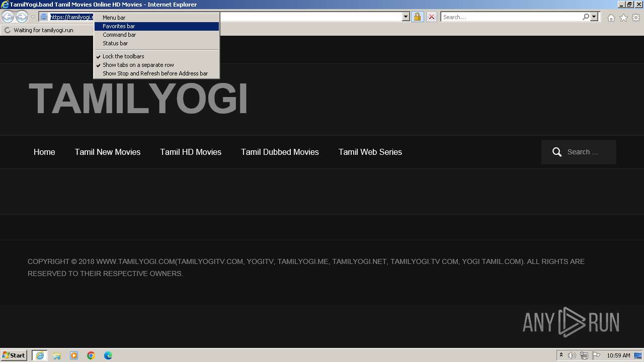Launch Google Chrome from the taskbar

pyautogui.click(x=91, y=355)
